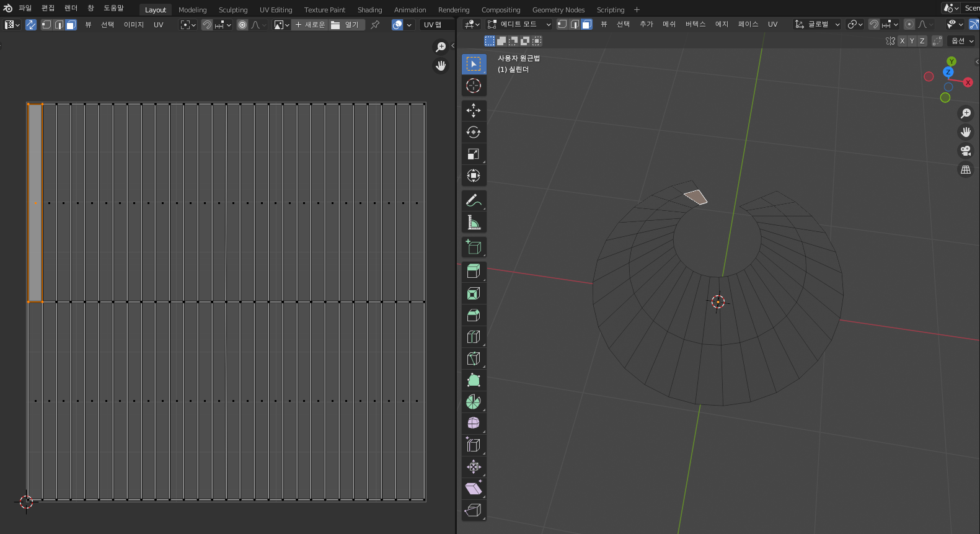The width and height of the screenshot is (980, 534).
Task: Select the Inset Faces tool
Action: [474, 293]
